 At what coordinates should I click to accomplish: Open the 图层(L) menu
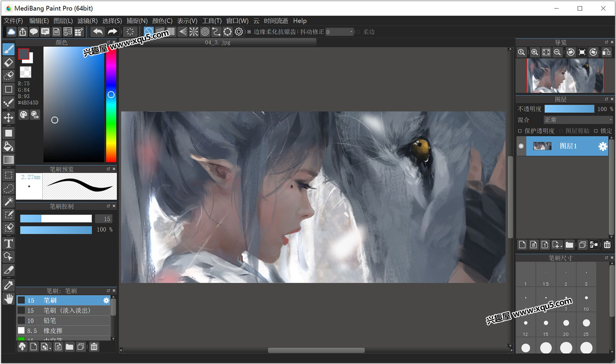[x=63, y=21]
